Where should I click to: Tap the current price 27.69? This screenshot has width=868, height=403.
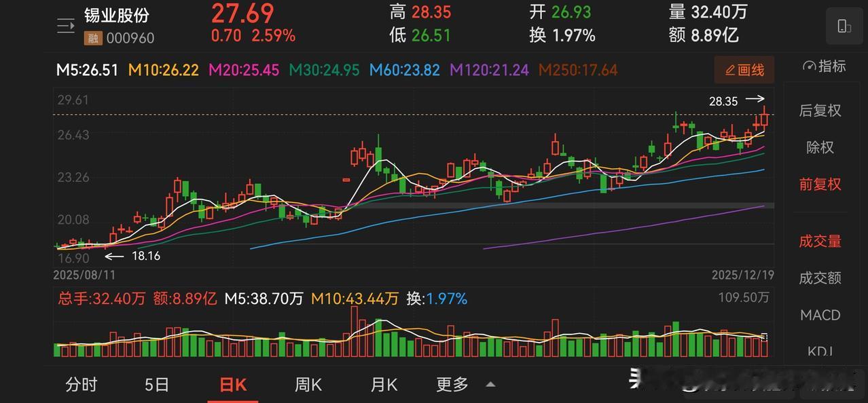coord(242,13)
